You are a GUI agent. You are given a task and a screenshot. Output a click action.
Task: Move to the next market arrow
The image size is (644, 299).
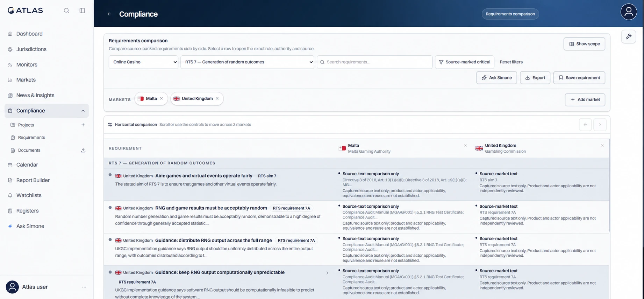(600, 125)
